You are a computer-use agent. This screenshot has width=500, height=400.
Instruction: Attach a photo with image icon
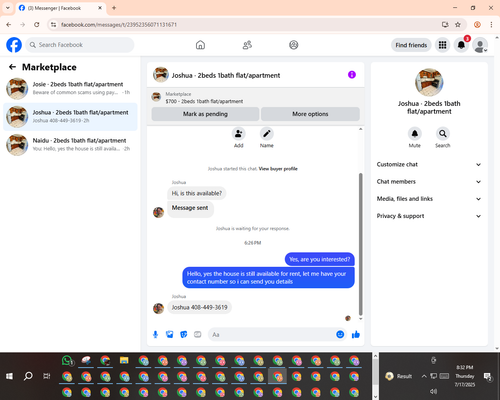pos(170,334)
